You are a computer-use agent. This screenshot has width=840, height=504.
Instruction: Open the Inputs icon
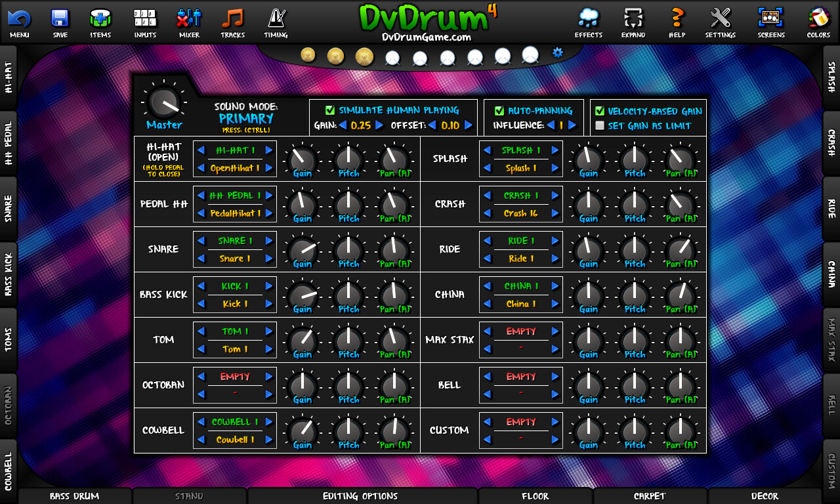[x=145, y=18]
